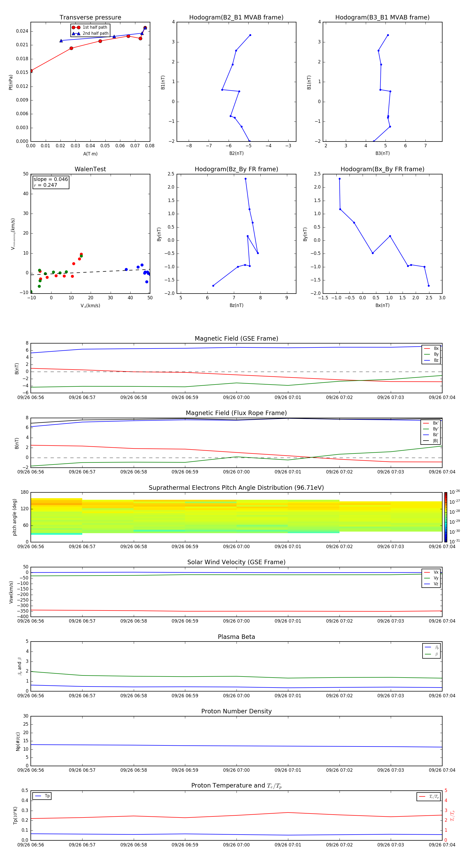
Task: Click the 'slope = 0.046' annotation
Action: tap(50, 179)
